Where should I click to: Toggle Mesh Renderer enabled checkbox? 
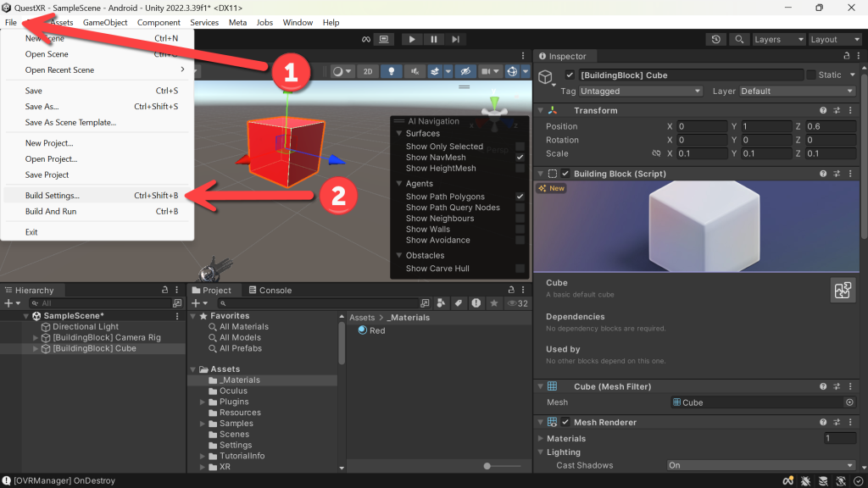click(x=565, y=422)
